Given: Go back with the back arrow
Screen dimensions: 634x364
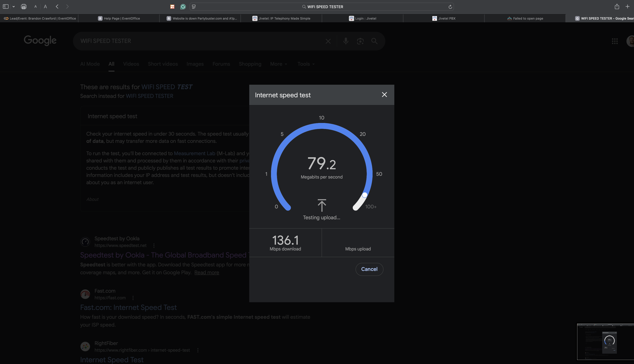Looking at the screenshot, I should (x=57, y=7).
